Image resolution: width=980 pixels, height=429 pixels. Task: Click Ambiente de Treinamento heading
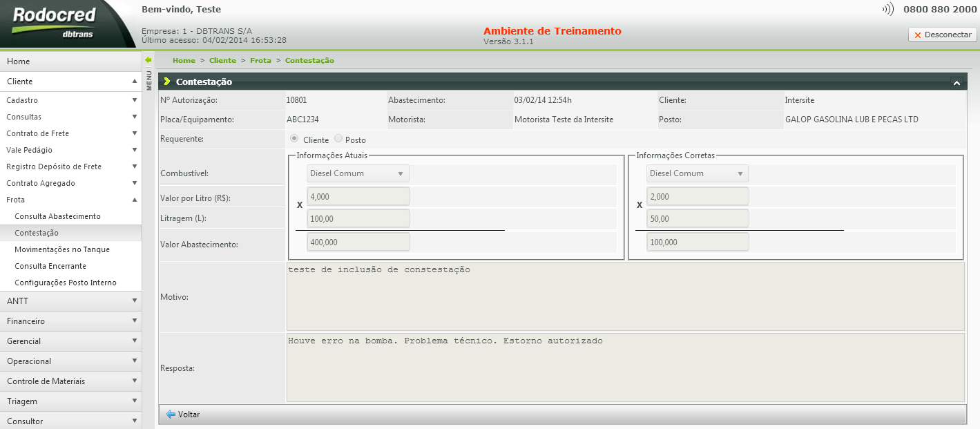click(553, 31)
